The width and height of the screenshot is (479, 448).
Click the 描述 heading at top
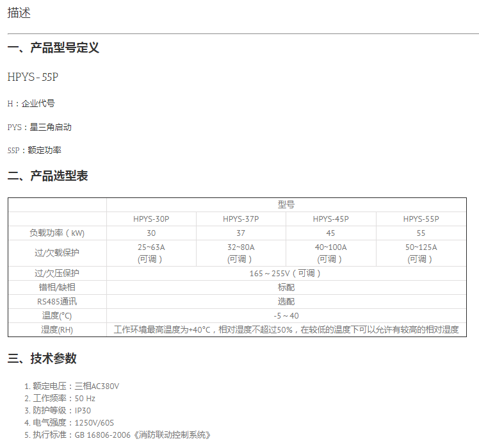coord(19,13)
